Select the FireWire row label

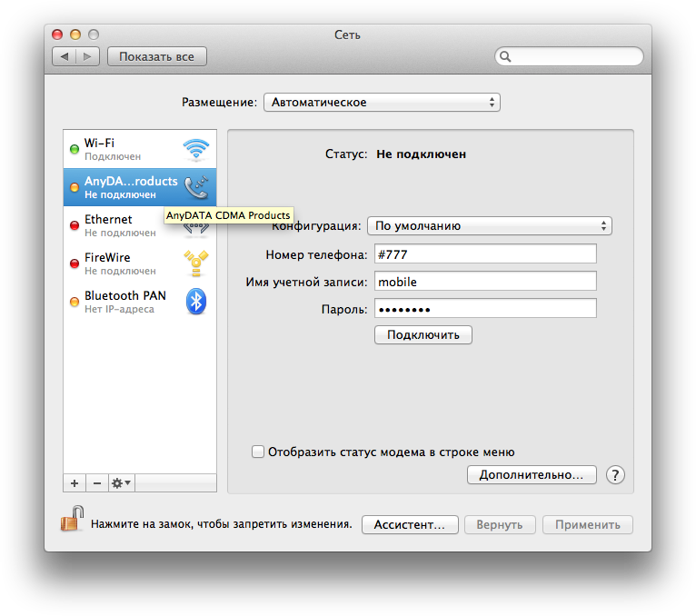pos(107,257)
